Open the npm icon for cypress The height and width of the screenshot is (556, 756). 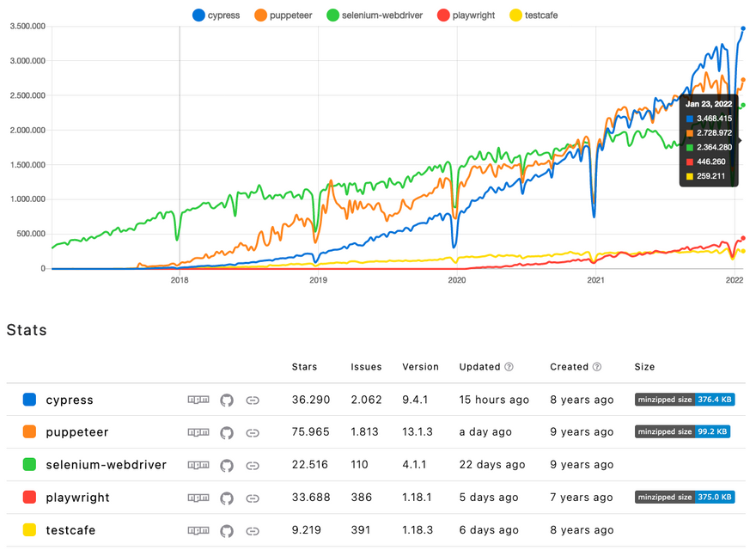[x=198, y=400]
